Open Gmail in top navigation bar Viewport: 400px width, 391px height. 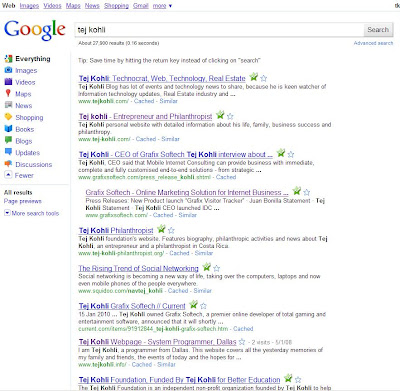click(x=141, y=6)
